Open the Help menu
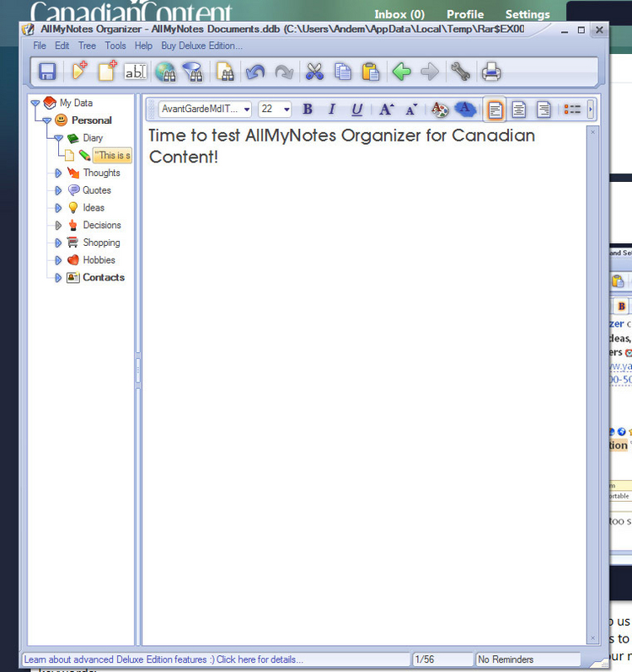This screenshot has height=672, width=632. click(x=143, y=45)
